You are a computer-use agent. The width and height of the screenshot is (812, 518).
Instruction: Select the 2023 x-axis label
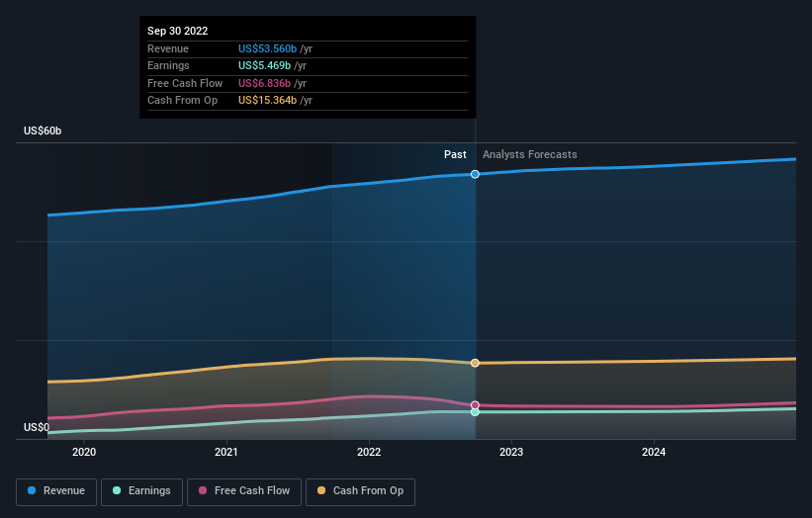coord(511,452)
